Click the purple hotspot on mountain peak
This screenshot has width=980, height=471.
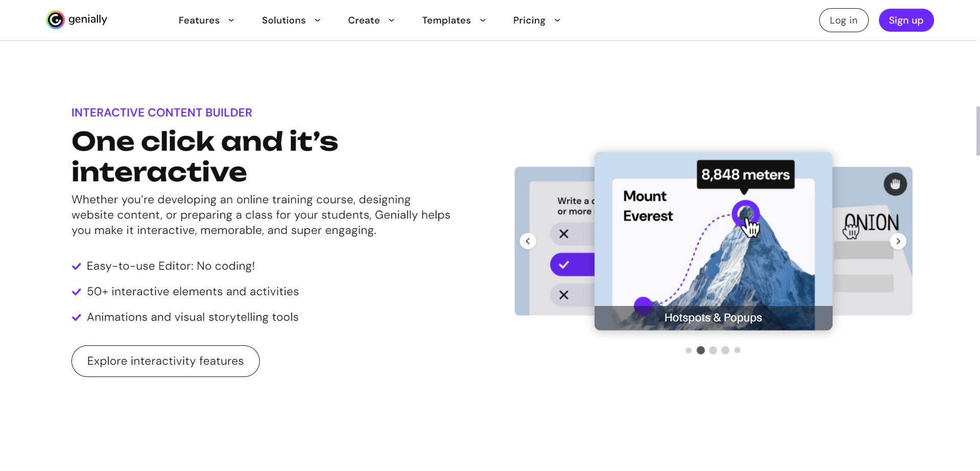pyautogui.click(x=746, y=214)
